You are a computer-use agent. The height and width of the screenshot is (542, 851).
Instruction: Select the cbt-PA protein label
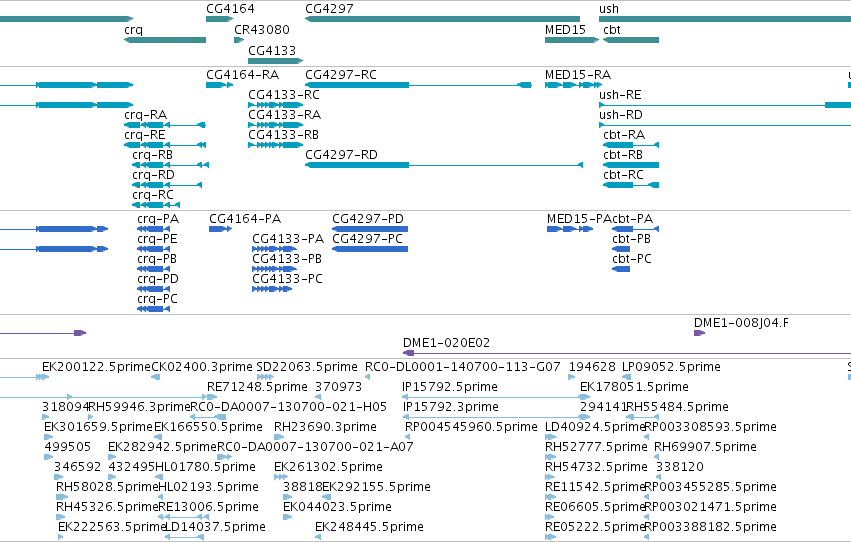[632, 219]
